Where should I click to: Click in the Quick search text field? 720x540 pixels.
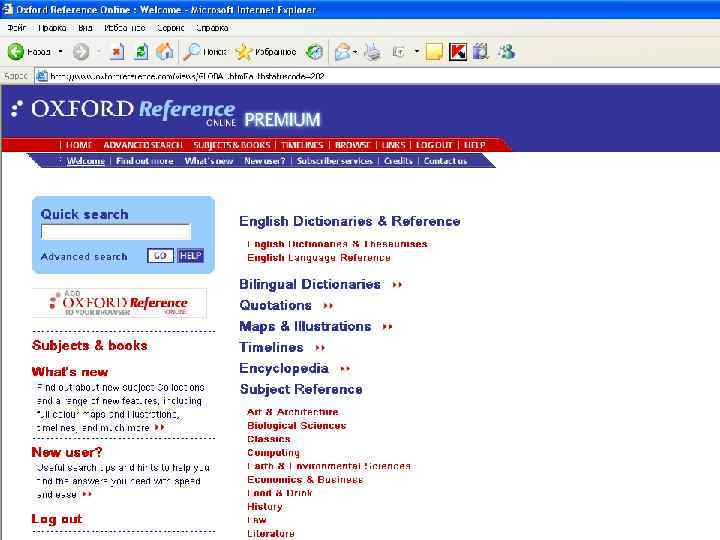pyautogui.click(x=116, y=232)
